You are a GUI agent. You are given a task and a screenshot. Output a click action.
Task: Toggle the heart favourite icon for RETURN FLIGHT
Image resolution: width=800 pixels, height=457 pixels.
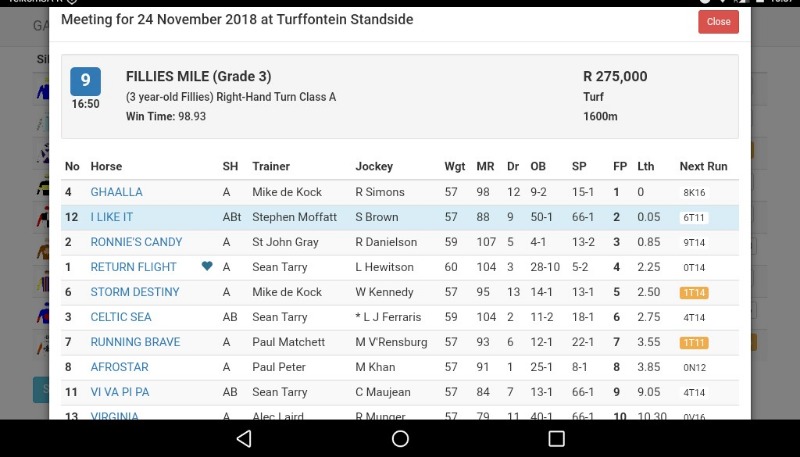tap(207, 266)
